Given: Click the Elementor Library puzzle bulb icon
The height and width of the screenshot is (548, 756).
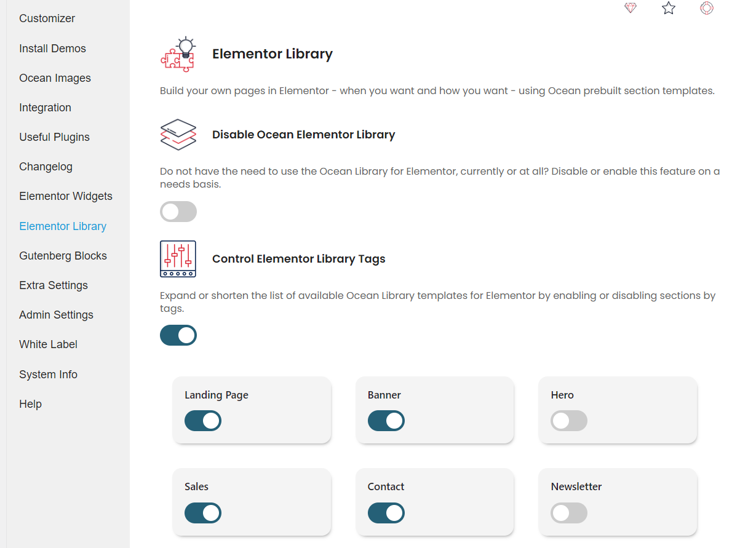Looking at the screenshot, I should [x=178, y=54].
